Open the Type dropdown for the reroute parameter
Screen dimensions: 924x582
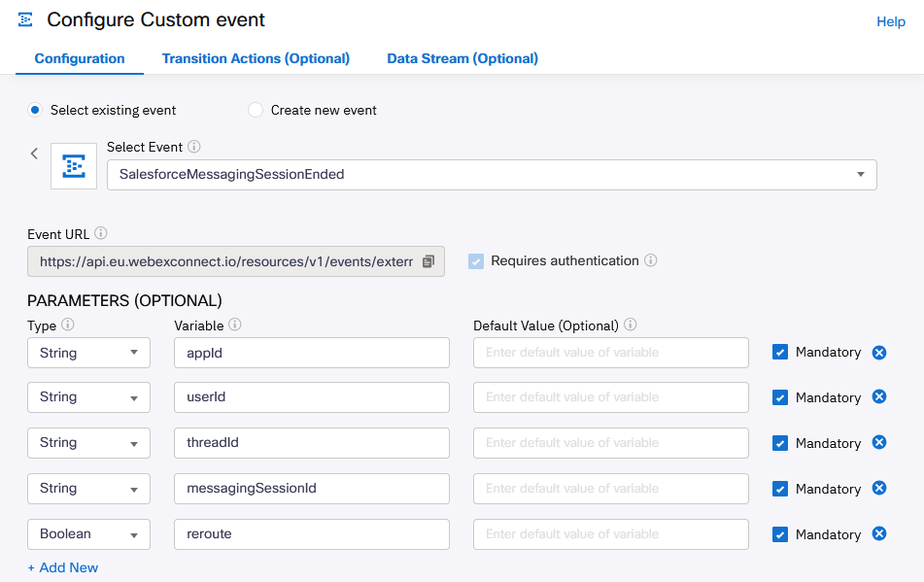(88, 533)
